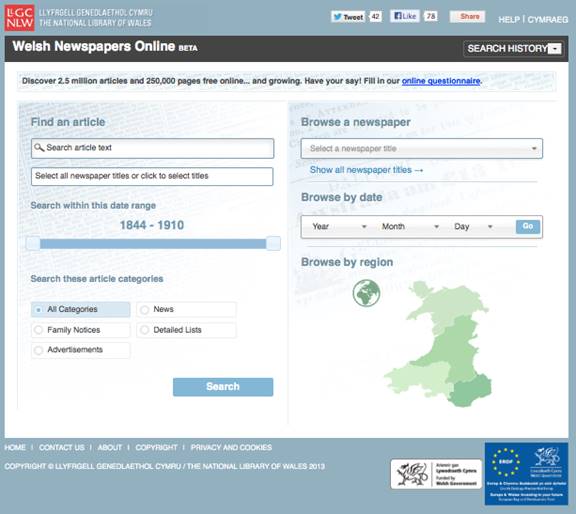Expand the SEARCH HISTORY dropdown arrow
This screenshot has height=514, width=576.
555,48
